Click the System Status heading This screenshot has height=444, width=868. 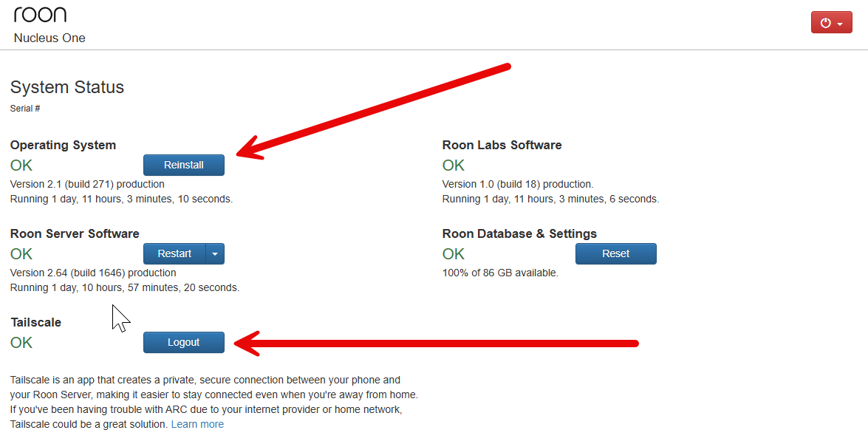click(67, 87)
